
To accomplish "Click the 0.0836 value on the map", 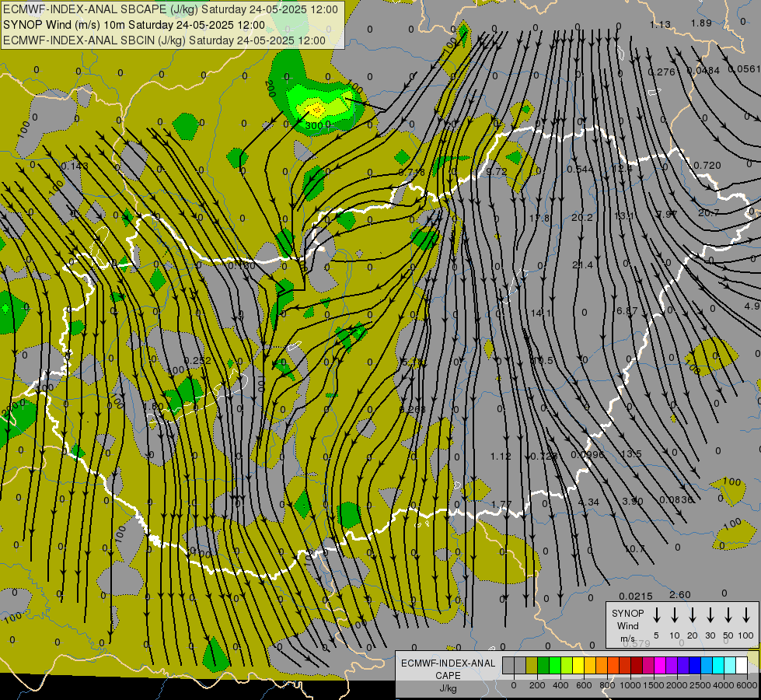I will click(676, 499).
